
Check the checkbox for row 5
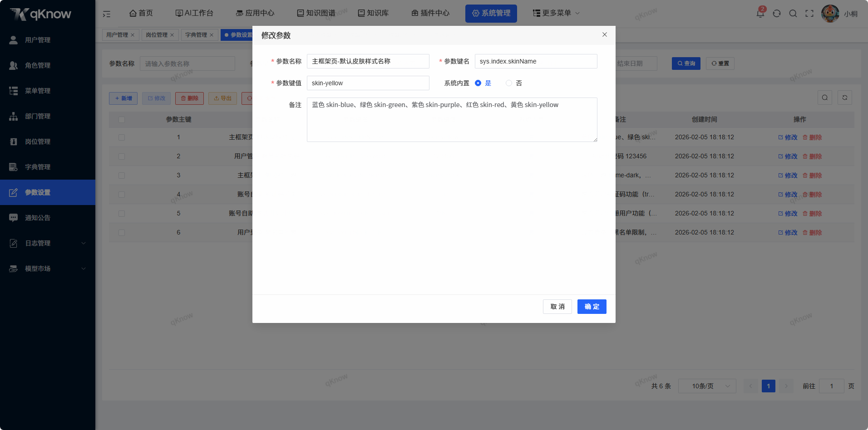122,214
